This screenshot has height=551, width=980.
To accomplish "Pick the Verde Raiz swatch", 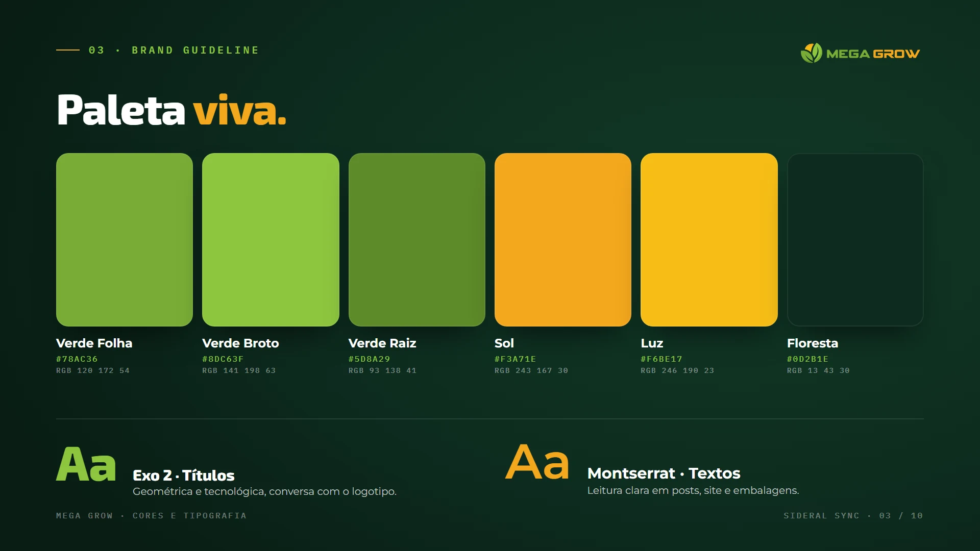I will coord(417,240).
